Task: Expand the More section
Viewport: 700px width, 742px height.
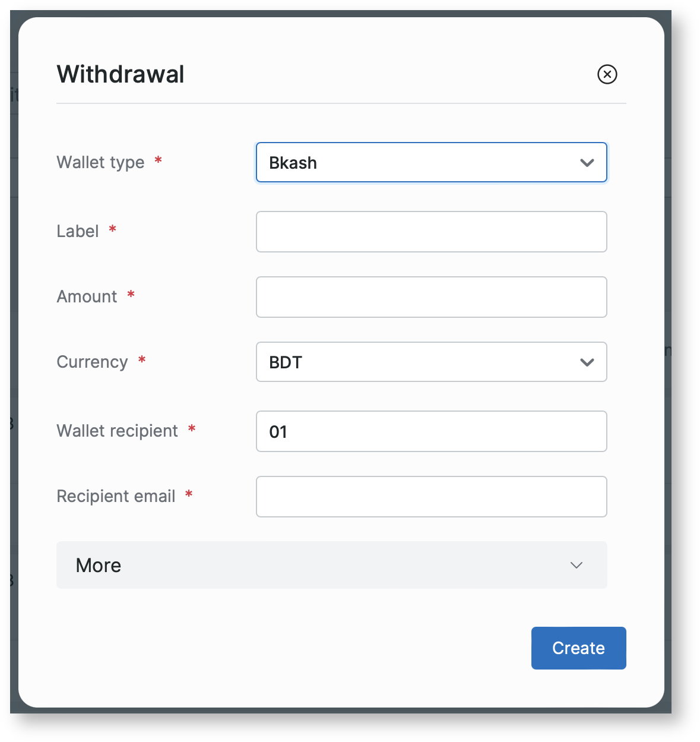Action: [331, 565]
